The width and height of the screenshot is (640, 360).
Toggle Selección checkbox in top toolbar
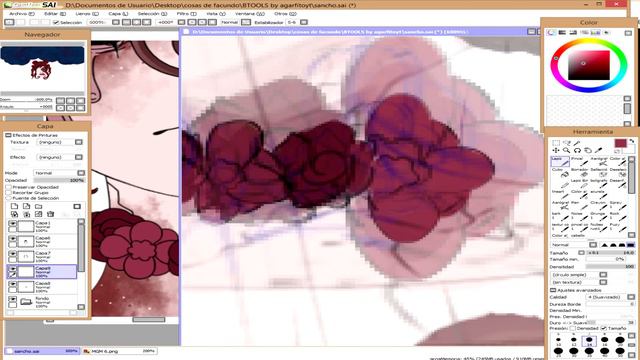56,22
